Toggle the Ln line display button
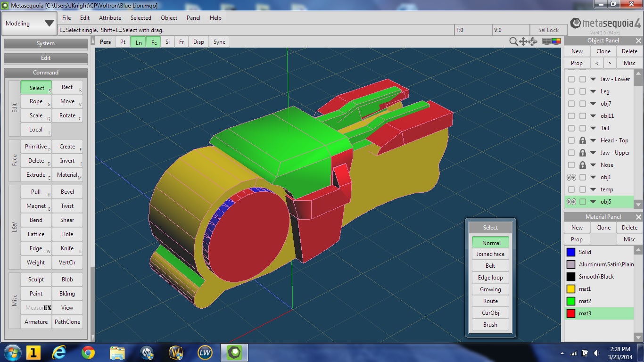This screenshot has height=362, width=644. (139, 42)
